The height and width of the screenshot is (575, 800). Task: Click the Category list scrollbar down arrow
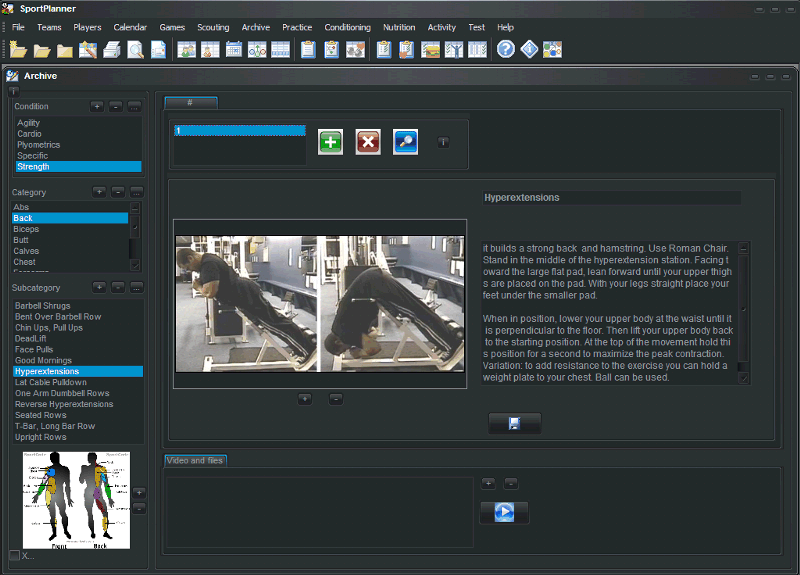click(135, 265)
